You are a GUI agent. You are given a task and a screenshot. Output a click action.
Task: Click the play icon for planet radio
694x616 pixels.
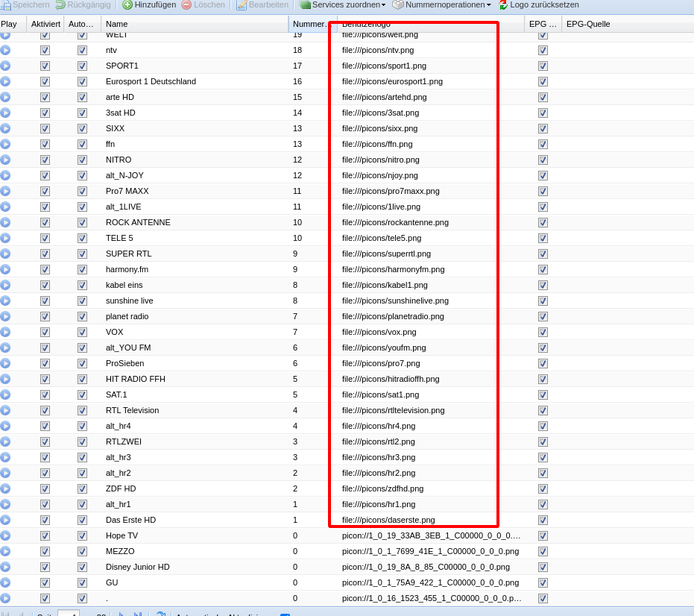[x=5, y=316]
